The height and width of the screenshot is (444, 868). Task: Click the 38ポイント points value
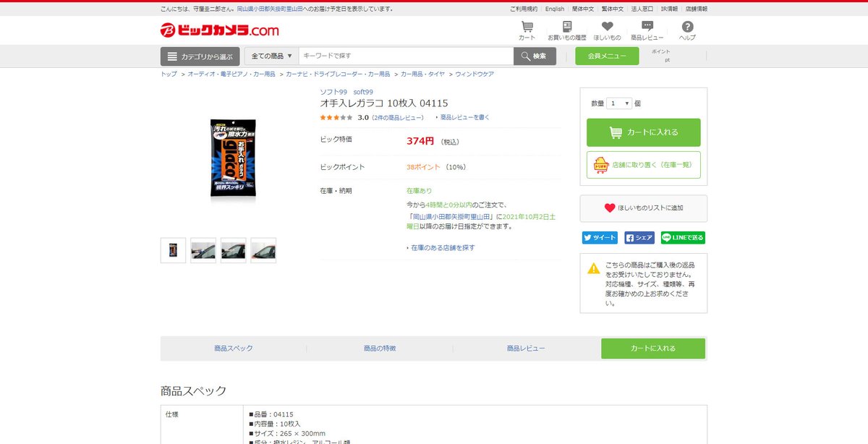tap(423, 167)
